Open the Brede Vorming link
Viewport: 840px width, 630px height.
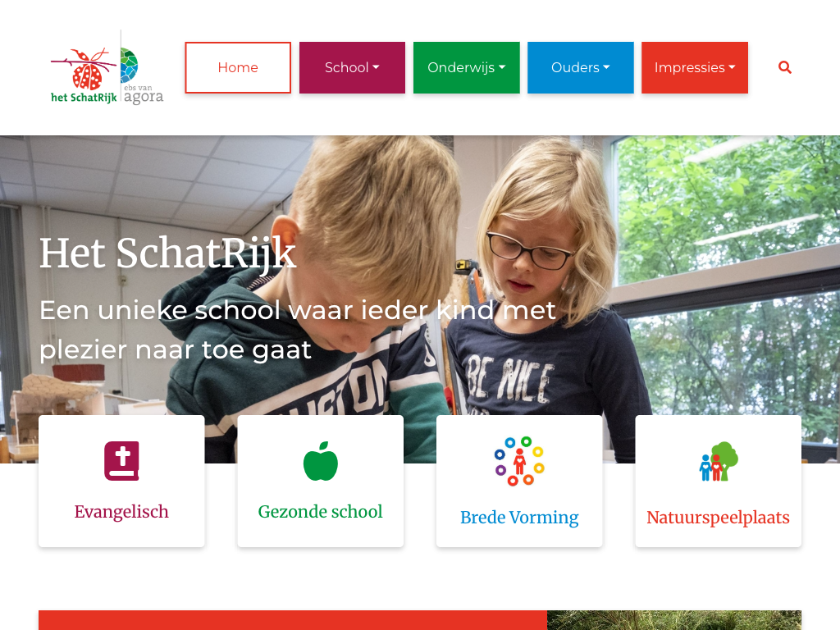tap(519, 518)
